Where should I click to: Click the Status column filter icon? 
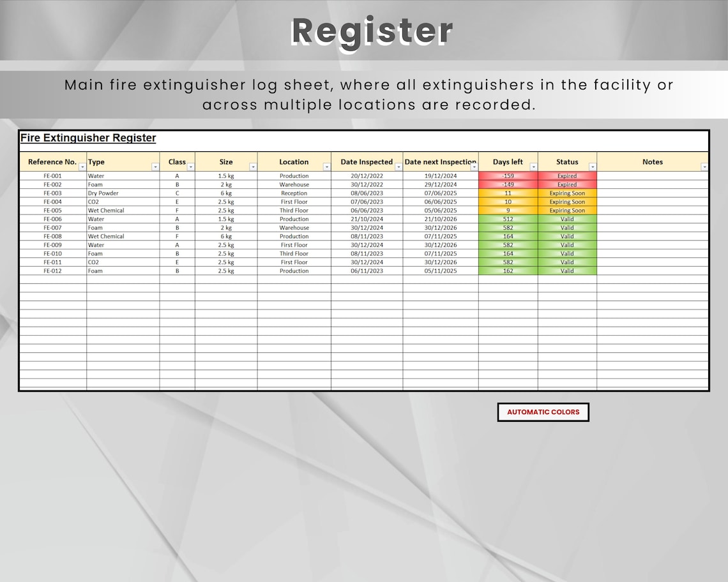click(594, 167)
